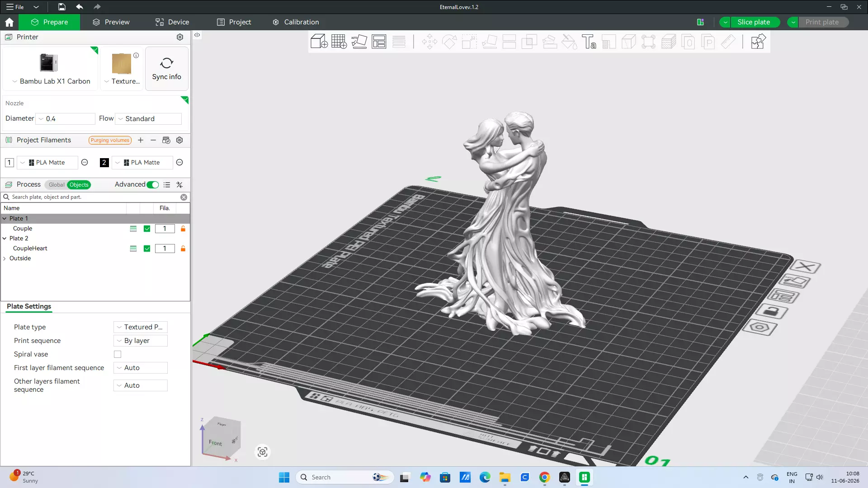Click the Home icon

tap(9, 22)
